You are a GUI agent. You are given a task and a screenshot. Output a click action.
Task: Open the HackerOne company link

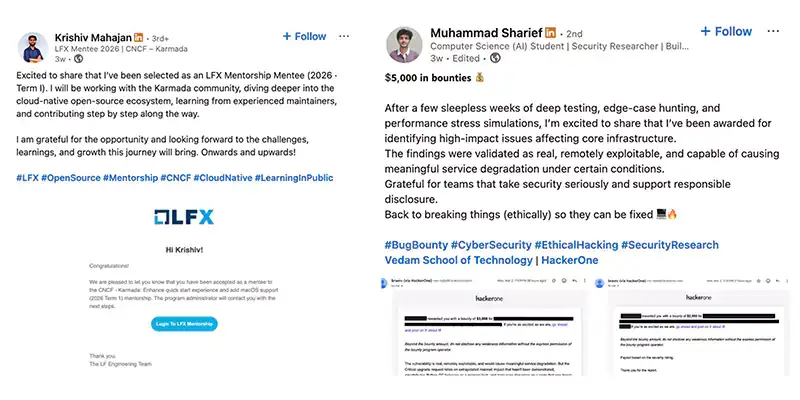(571, 260)
